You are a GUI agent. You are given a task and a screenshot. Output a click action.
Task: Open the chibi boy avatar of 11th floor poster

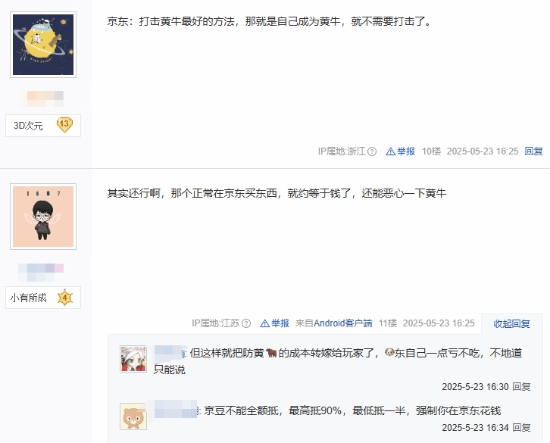(43, 216)
